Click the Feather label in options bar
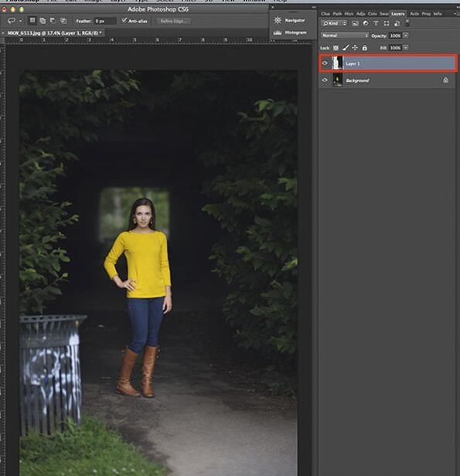This screenshot has height=476, width=460. [83, 21]
